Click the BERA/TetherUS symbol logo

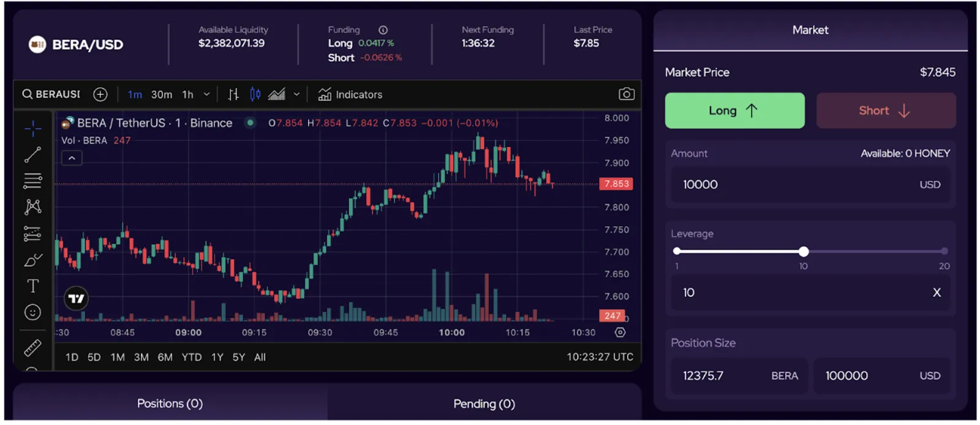point(67,122)
